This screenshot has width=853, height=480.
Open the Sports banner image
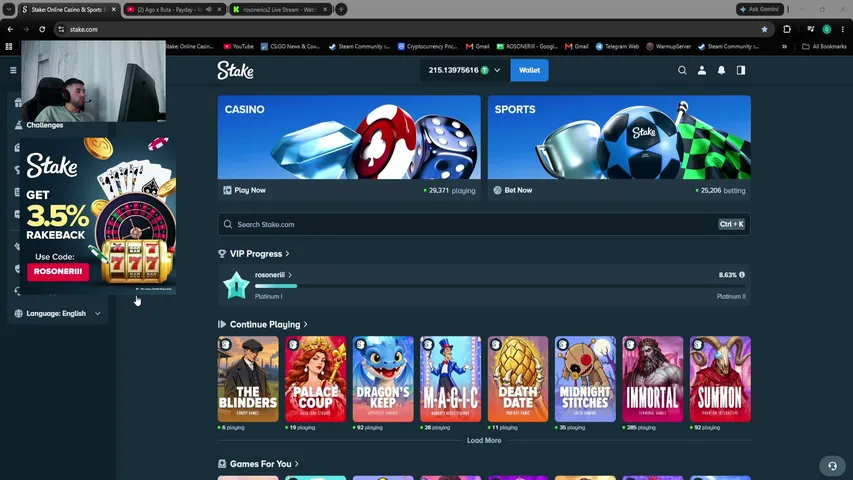coord(619,137)
